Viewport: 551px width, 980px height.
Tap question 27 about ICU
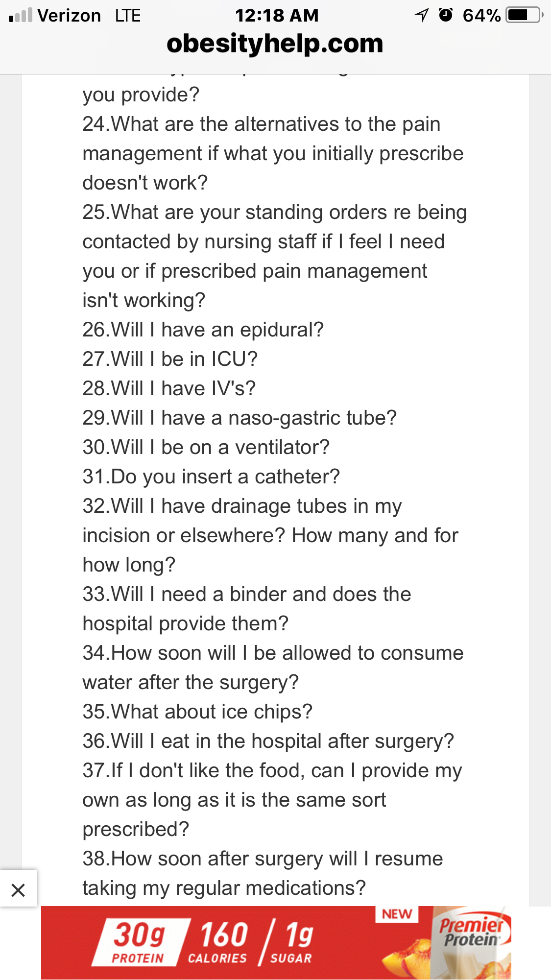point(170,359)
